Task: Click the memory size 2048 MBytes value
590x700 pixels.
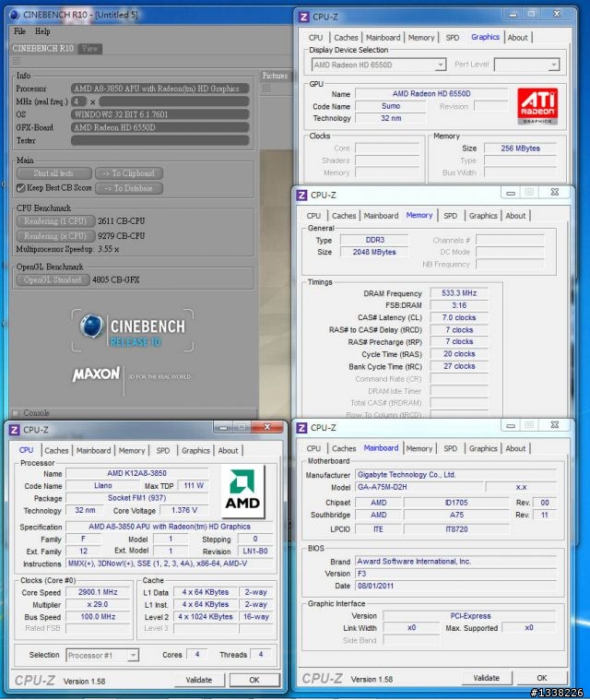Action: click(374, 252)
